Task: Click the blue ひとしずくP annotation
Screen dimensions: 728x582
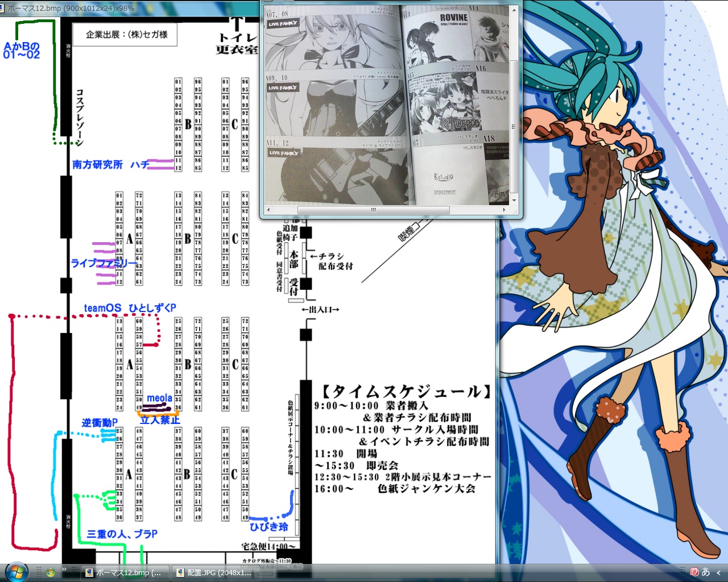Action: (152, 308)
